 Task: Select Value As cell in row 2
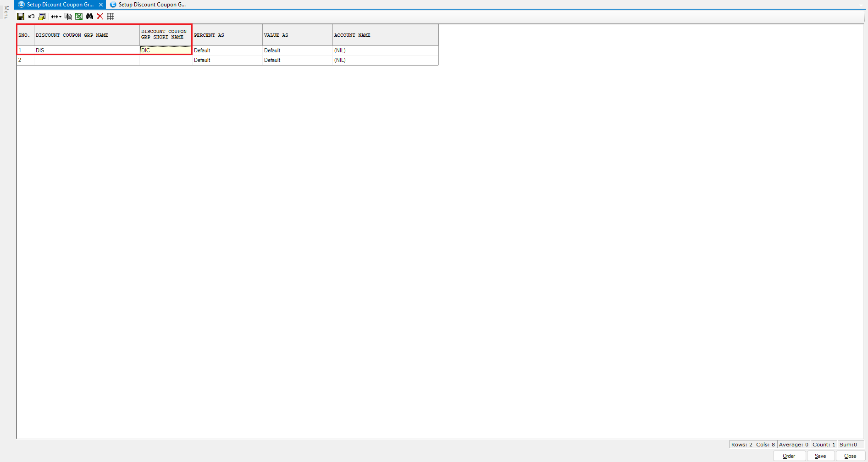pyautogui.click(x=297, y=60)
